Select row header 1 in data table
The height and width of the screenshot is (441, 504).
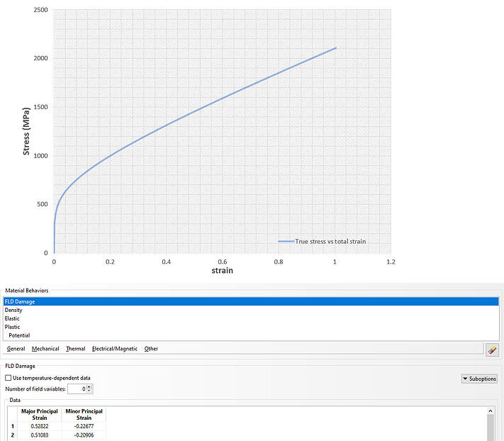[x=13, y=426]
